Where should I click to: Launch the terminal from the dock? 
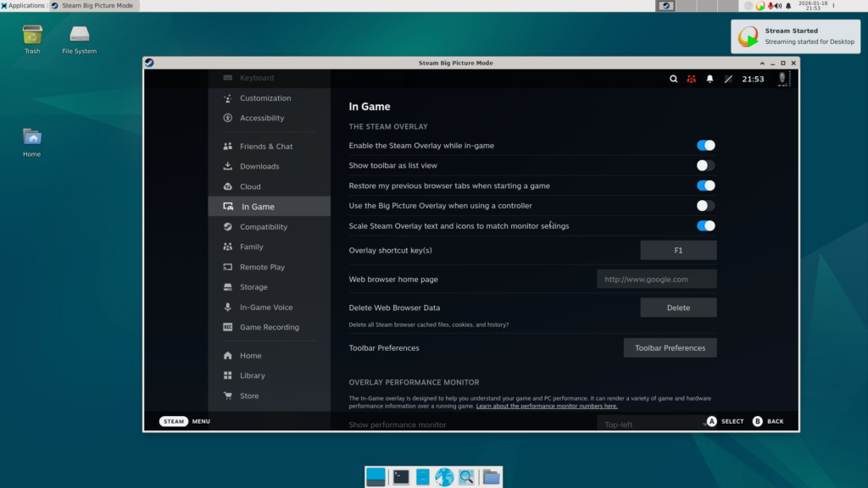pyautogui.click(x=401, y=477)
